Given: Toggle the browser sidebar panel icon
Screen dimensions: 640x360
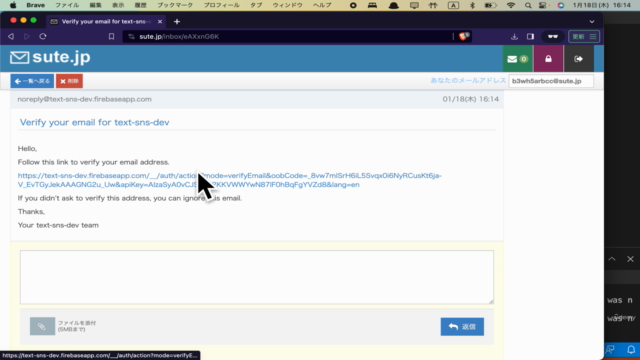Looking at the screenshot, I should [x=530, y=37].
